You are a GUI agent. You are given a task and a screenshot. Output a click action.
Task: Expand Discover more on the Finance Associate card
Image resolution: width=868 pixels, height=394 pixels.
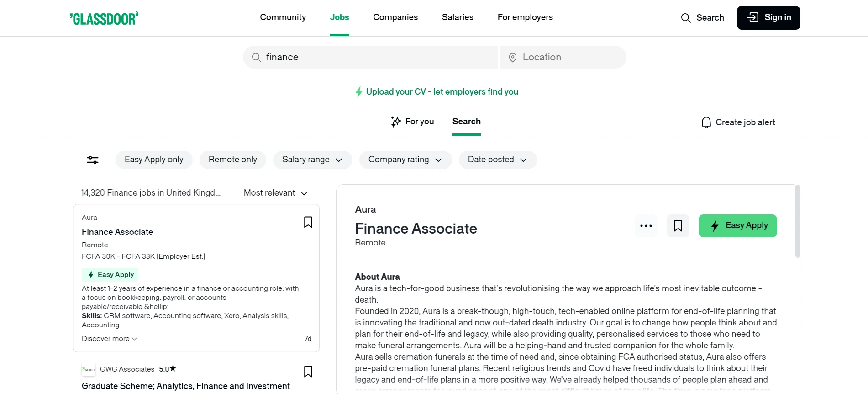pyautogui.click(x=109, y=339)
